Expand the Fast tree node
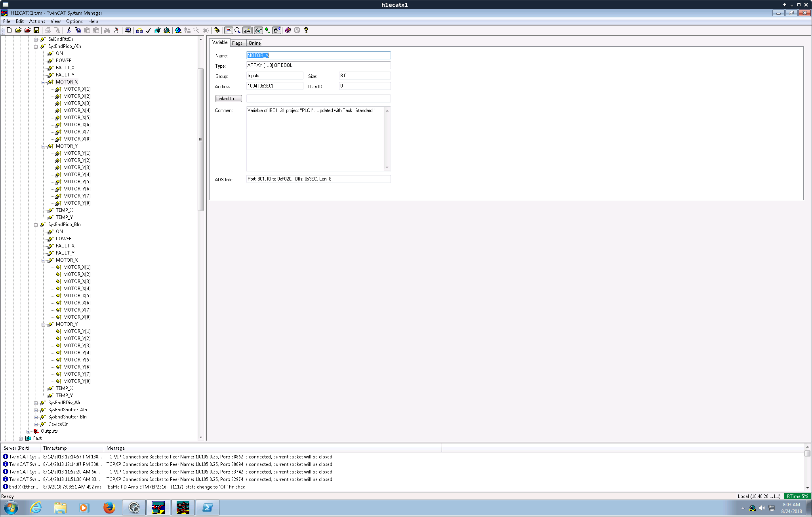This screenshot has height=517, width=812. coord(21,439)
